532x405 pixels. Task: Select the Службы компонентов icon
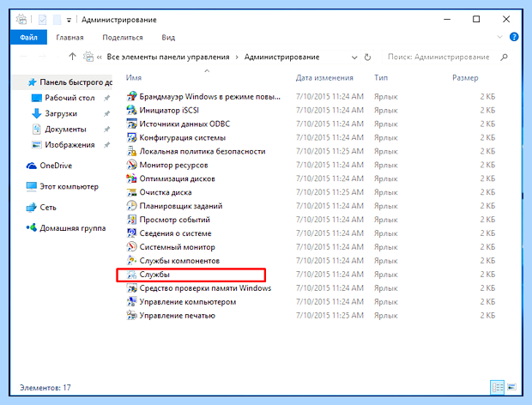click(x=131, y=261)
